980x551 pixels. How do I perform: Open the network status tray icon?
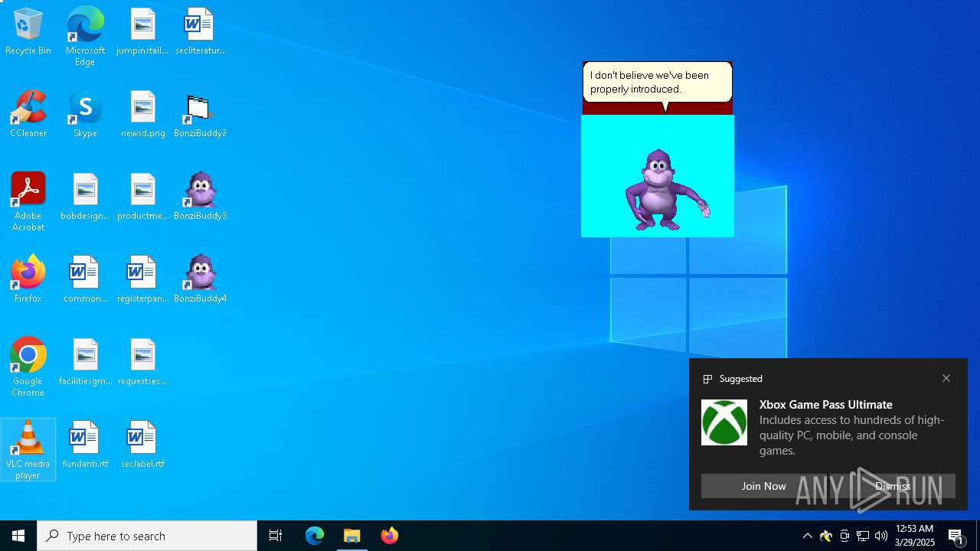pos(863,536)
